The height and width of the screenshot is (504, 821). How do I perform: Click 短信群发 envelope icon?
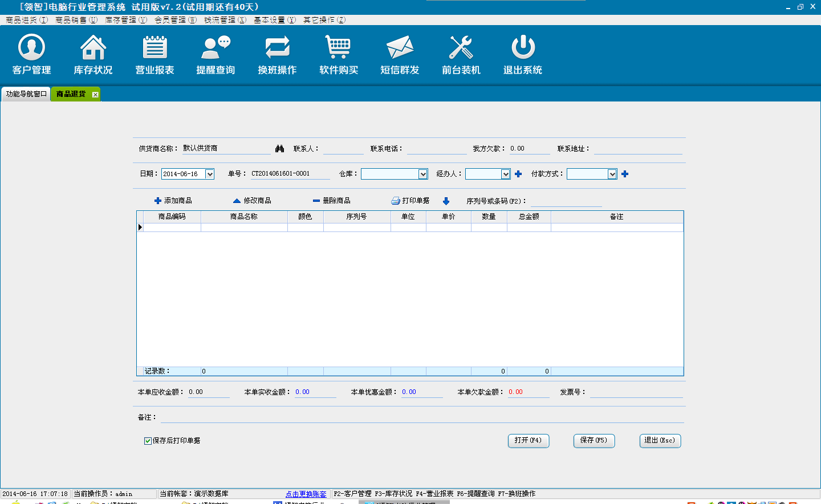(x=400, y=48)
